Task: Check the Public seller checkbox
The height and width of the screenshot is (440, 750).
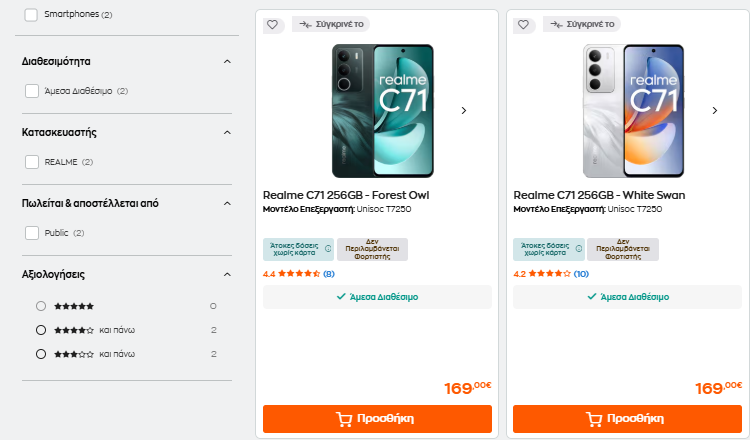Action: pos(31,233)
